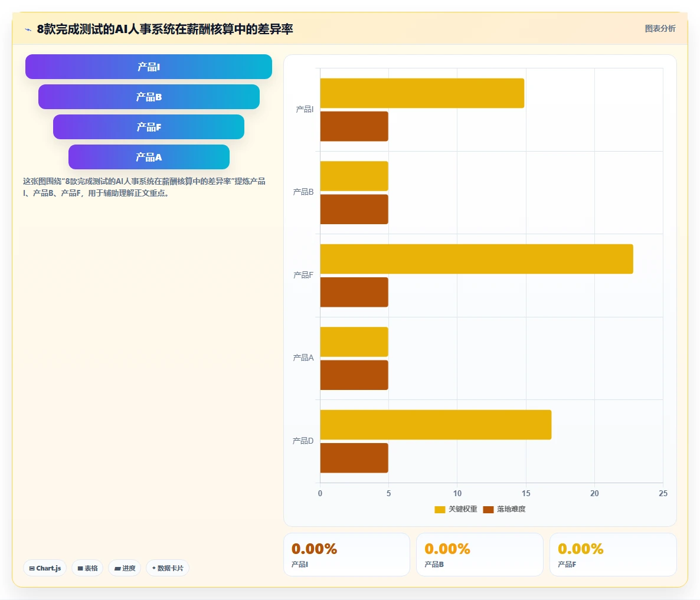Click the yellow 关键权重 bar for 产品B

354,176
